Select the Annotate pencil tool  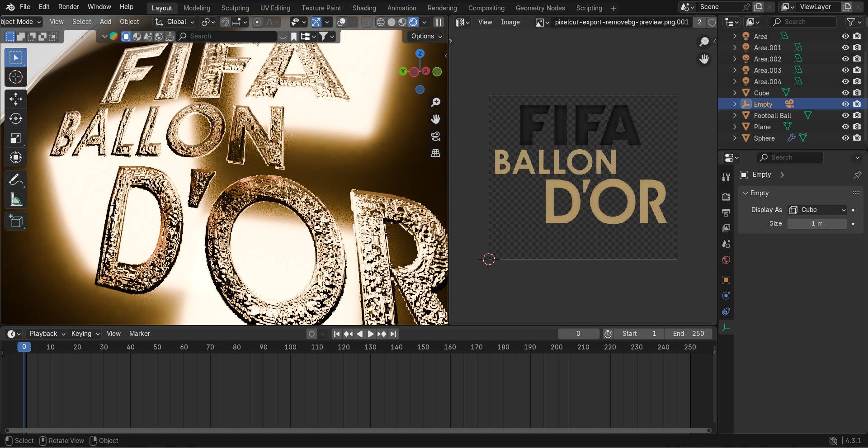[16, 180]
